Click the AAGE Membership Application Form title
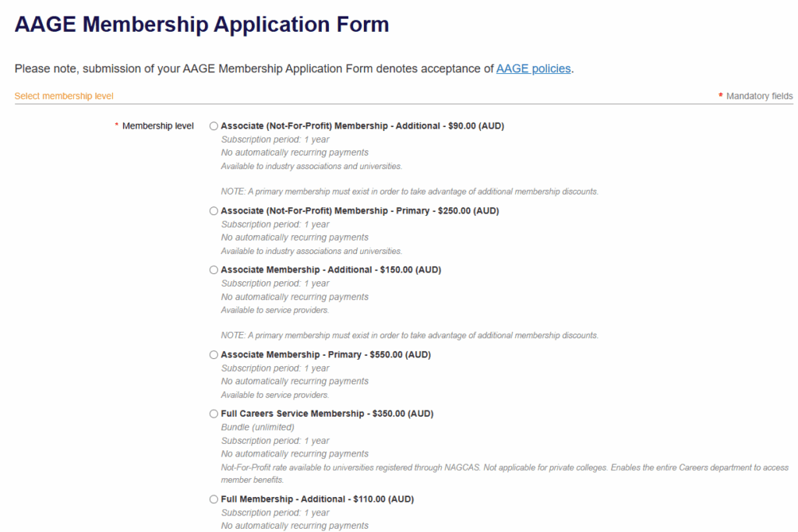This screenshot has height=532, width=798. [x=201, y=24]
